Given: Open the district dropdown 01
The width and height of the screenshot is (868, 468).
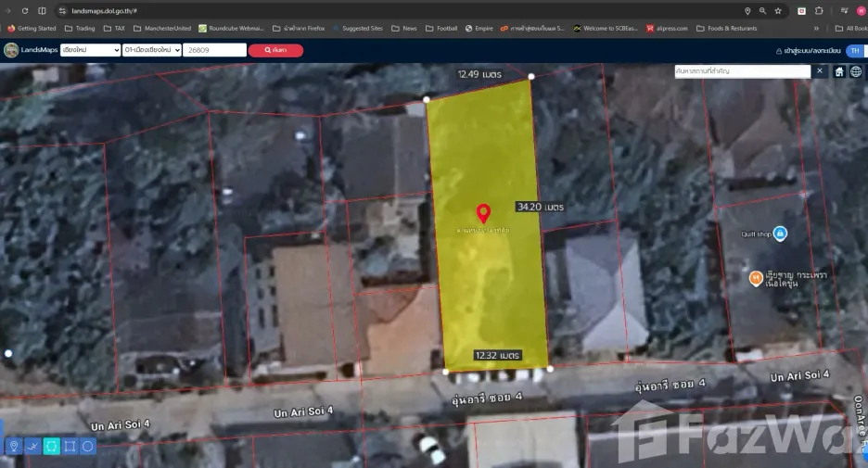Looking at the screenshot, I should coord(152,50).
